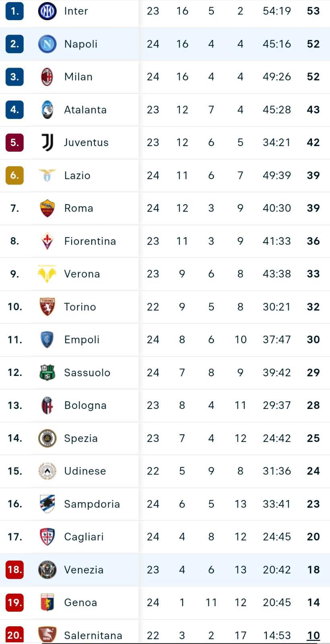Click the Verona team name

(x=82, y=274)
